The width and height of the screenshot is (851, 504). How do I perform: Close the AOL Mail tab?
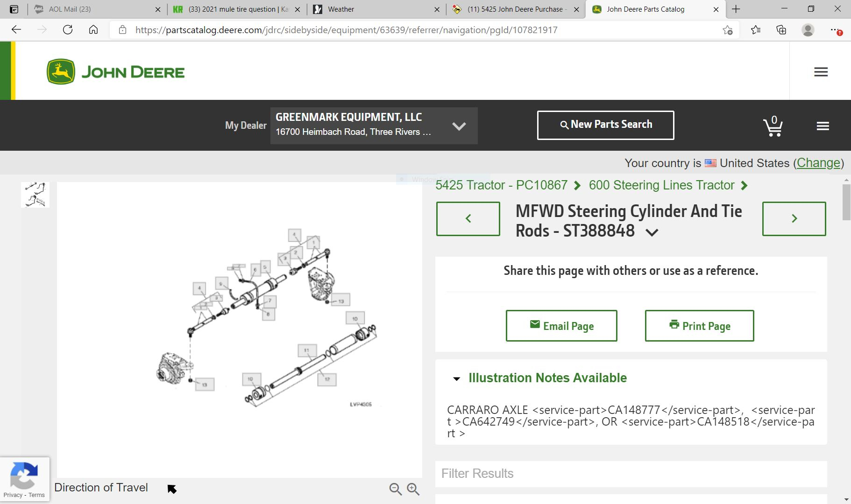point(158,9)
